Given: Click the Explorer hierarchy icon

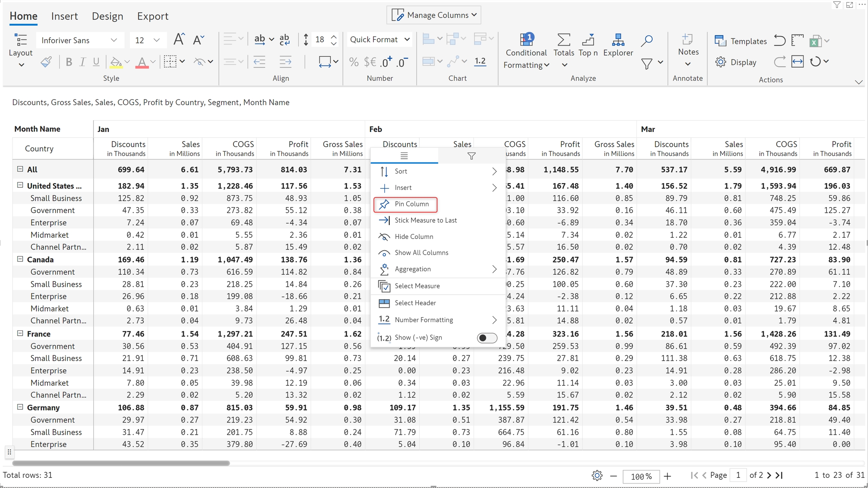Looking at the screenshot, I should [618, 40].
